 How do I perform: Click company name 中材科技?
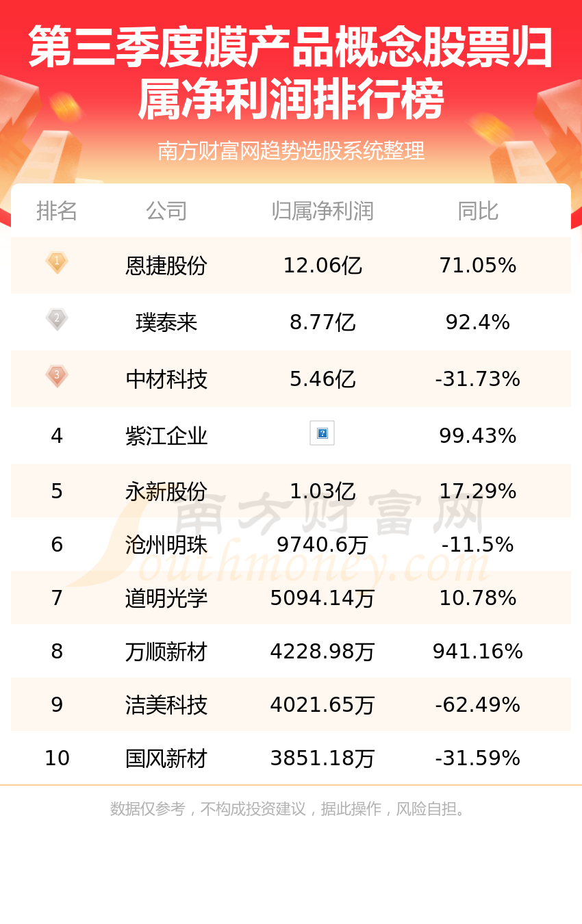(166, 378)
